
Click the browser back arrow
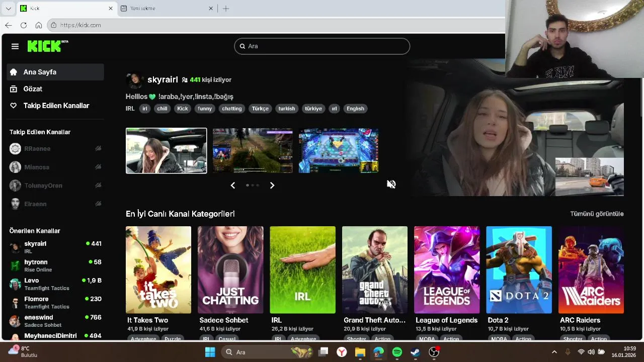coord(9,25)
